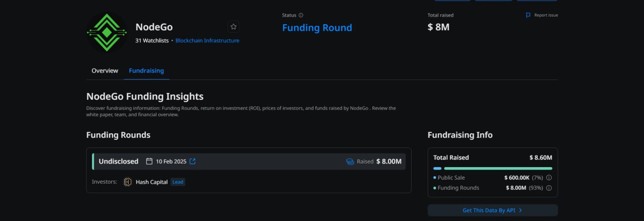Add NodeGo to watchlist with star icon
This screenshot has width=644, height=221.
coord(233,27)
